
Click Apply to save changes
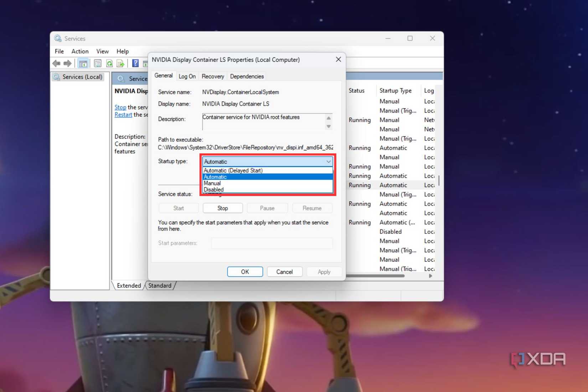click(x=324, y=272)
